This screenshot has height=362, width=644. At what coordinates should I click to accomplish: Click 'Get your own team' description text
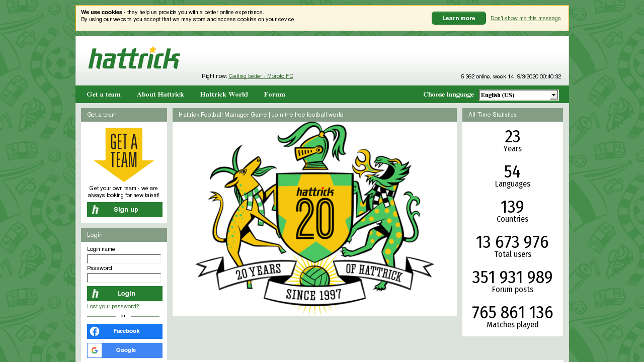point(124,192)
